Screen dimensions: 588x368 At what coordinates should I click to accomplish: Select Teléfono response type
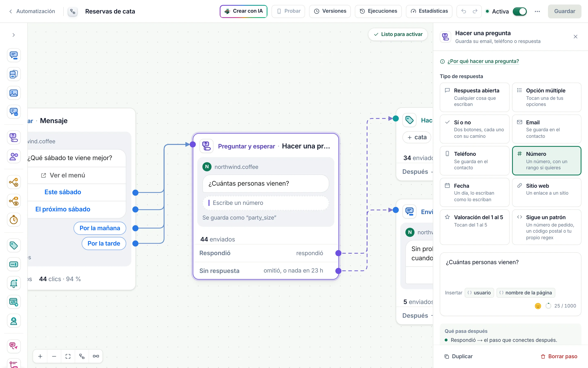click(474, 161)
